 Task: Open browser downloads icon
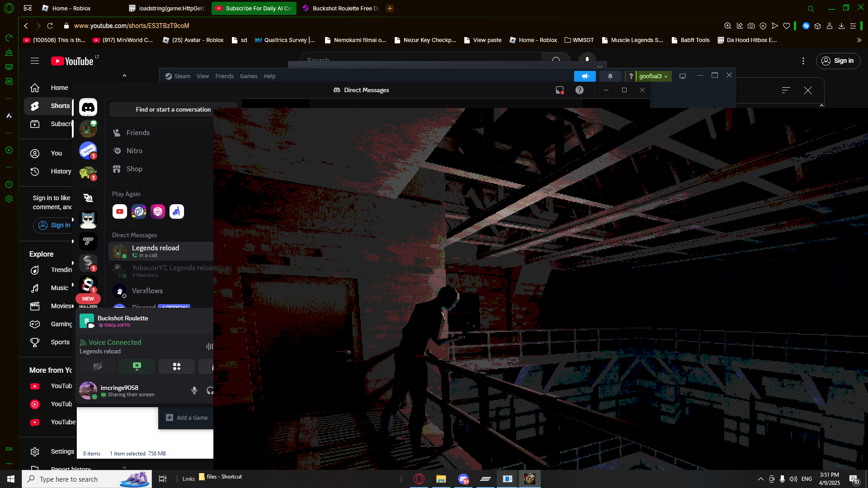[x=841, y=26]
